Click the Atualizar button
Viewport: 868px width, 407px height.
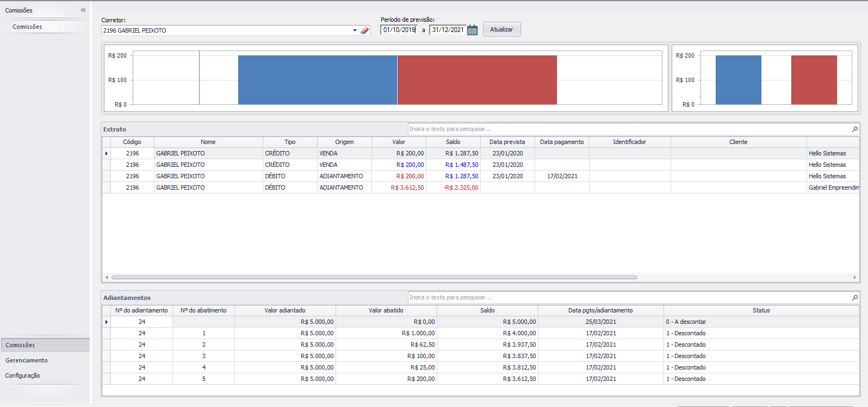tap(501, 29)
